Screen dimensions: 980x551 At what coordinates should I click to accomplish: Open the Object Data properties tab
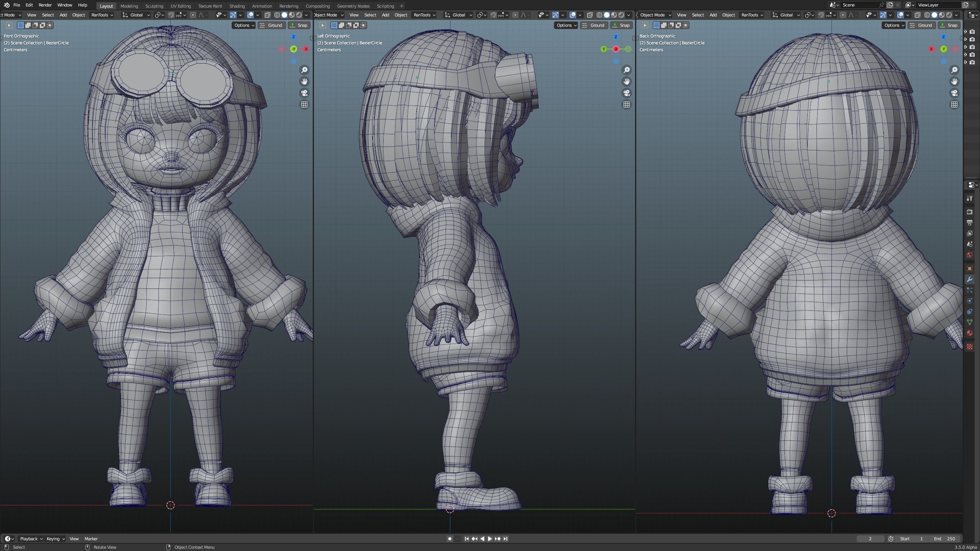[x=970, y=322]
